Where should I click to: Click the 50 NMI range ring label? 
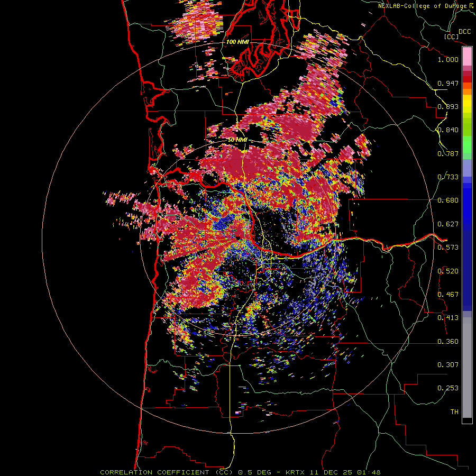pyautogui.click(x=237, y=140)
